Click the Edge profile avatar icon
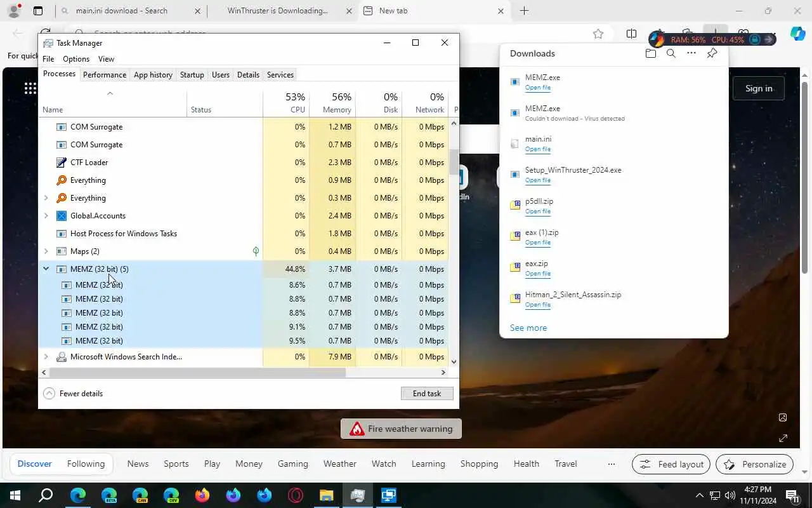This screenshot has height=508, width=812. 14,11
